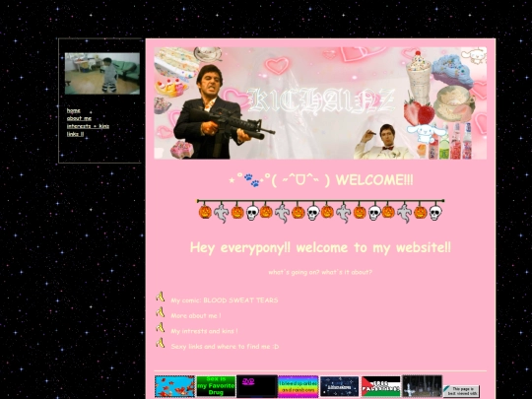This screenshot has height=399, width=532.
Task: Go to the about me page
Action: (79, 118)
